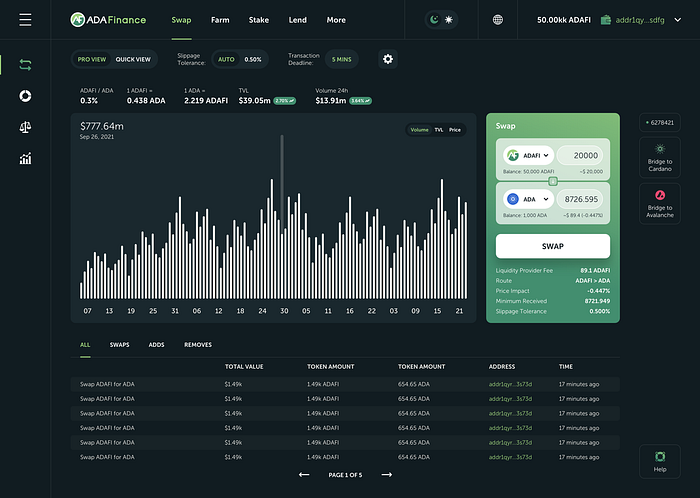Click the $39.05m TVL value

pos(254,101)
